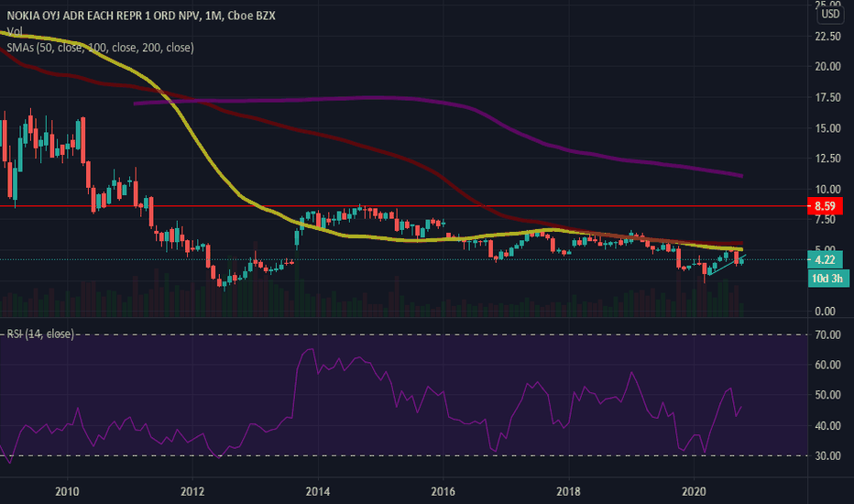Click the 2014 label on time axis
854x504 pixels.
[318, 491]
